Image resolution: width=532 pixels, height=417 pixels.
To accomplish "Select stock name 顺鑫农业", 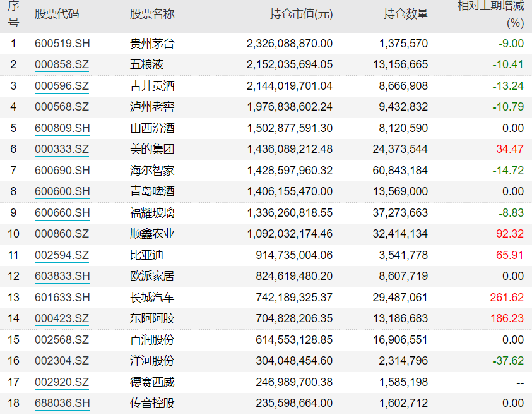I will point(152,234).
